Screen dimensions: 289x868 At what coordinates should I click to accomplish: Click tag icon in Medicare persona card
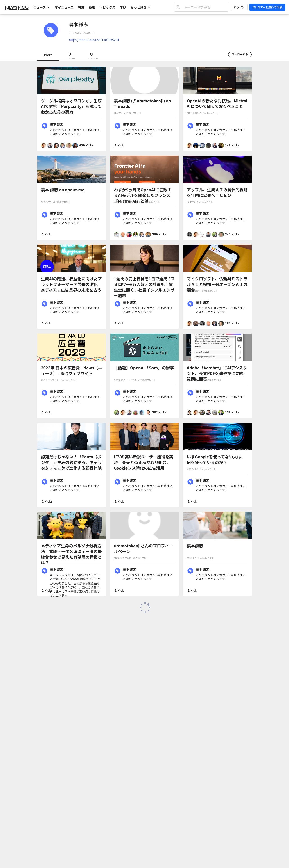(44, 571)
